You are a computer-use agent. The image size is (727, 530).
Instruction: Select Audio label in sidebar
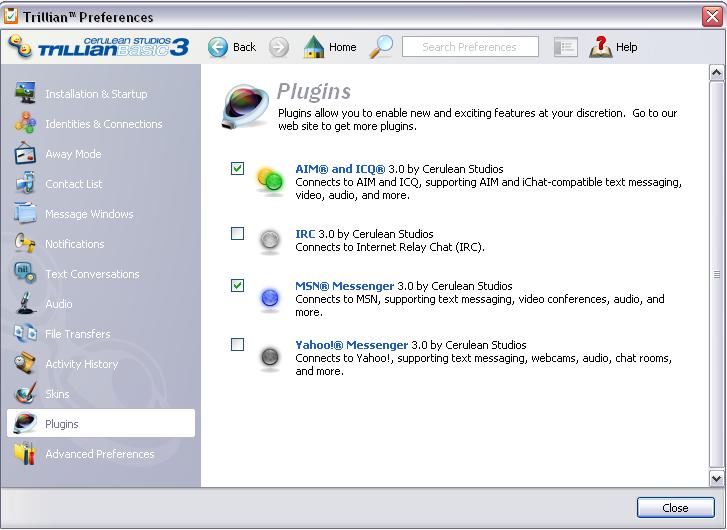pyautogui.click(x=59, y=304)
